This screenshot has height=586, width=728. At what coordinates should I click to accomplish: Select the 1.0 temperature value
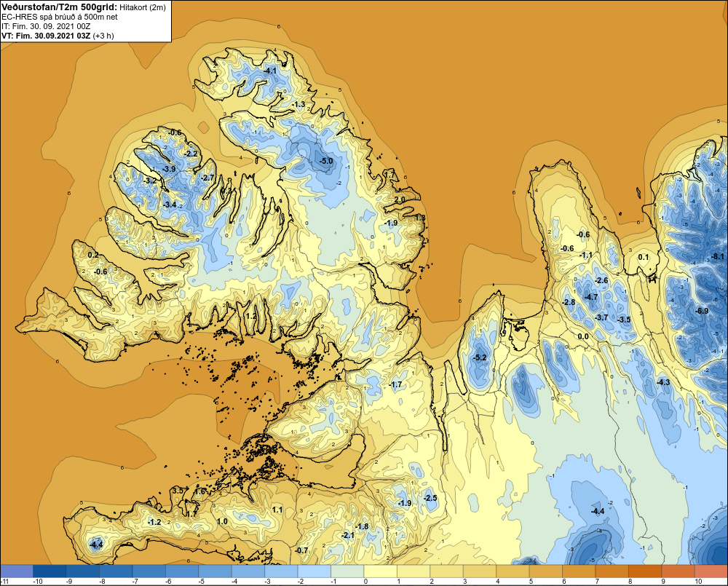tap(222, 521)
